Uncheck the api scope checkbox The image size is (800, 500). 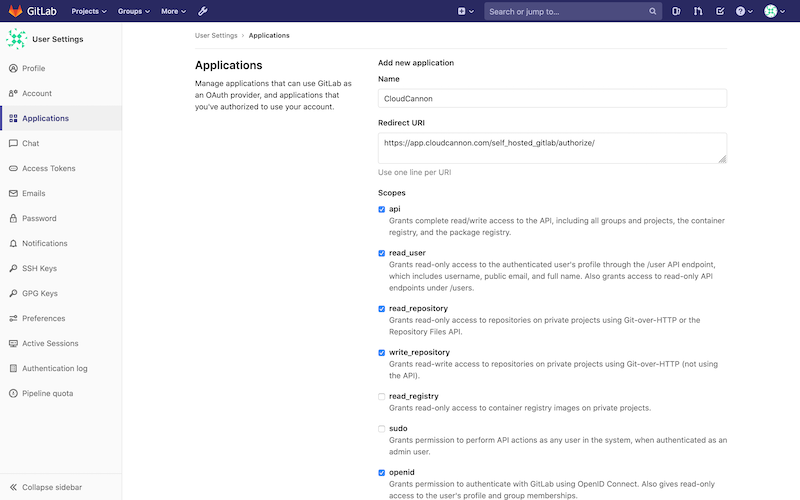pyautogui.click(x=382, y=209)
